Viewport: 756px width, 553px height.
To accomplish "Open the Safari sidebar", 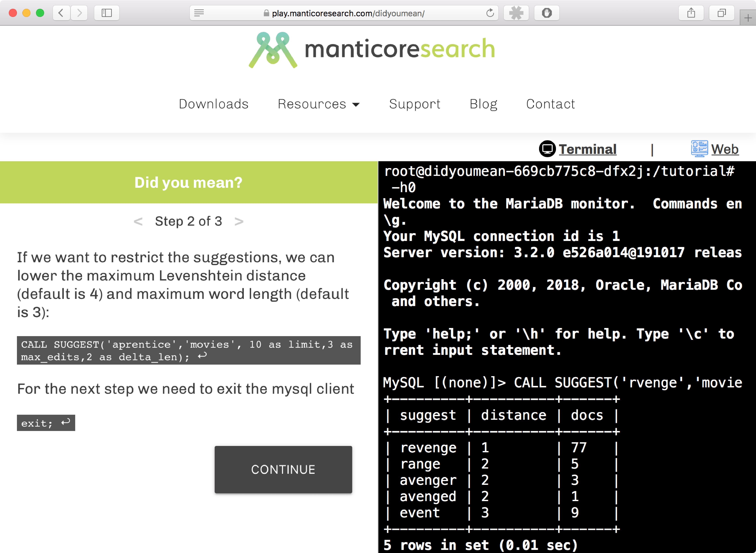I will pyautogui.click(x=106, y=13).
